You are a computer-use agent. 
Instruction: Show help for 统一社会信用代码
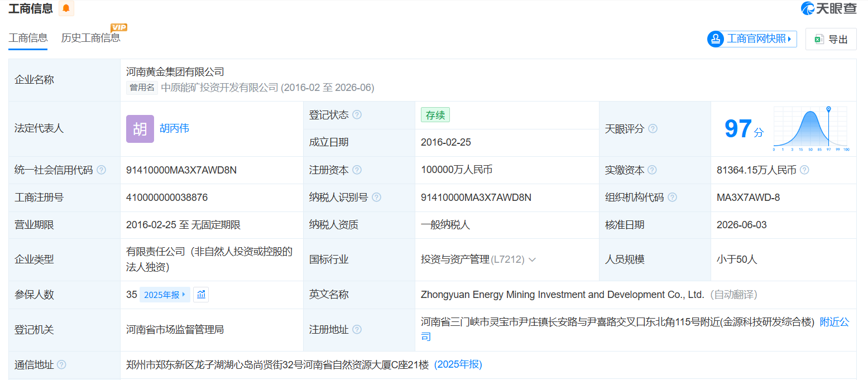coord(101,170)
